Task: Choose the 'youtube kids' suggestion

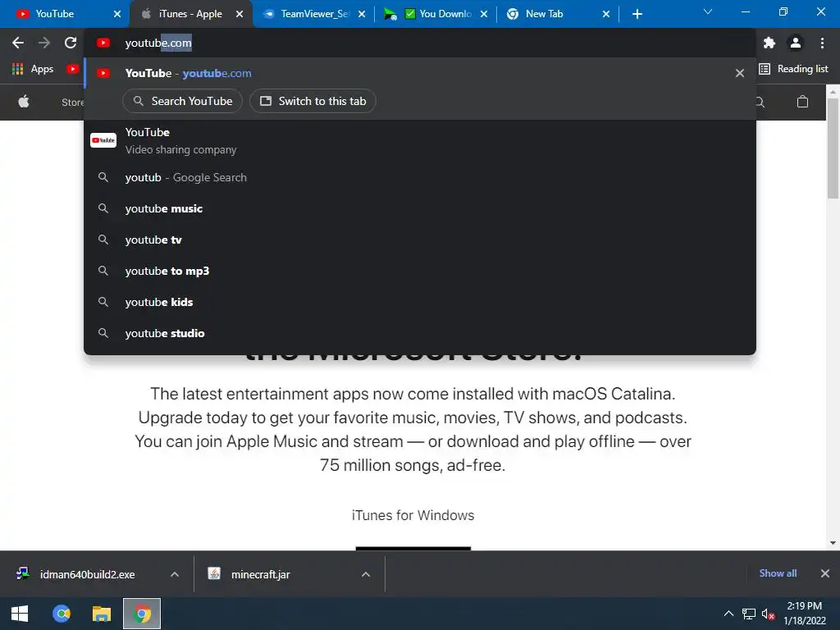Action: [420, 302]
